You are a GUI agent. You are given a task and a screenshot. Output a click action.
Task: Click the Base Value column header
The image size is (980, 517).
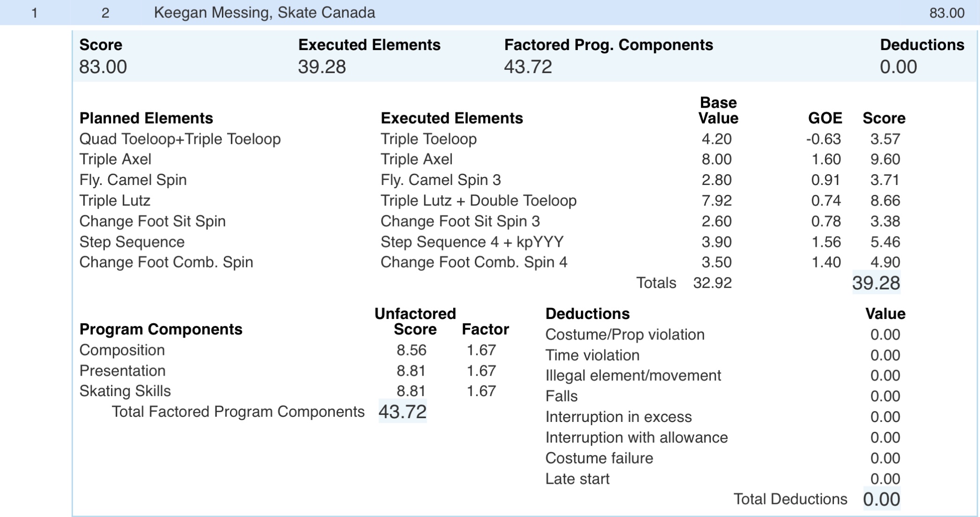click(718, 111)
